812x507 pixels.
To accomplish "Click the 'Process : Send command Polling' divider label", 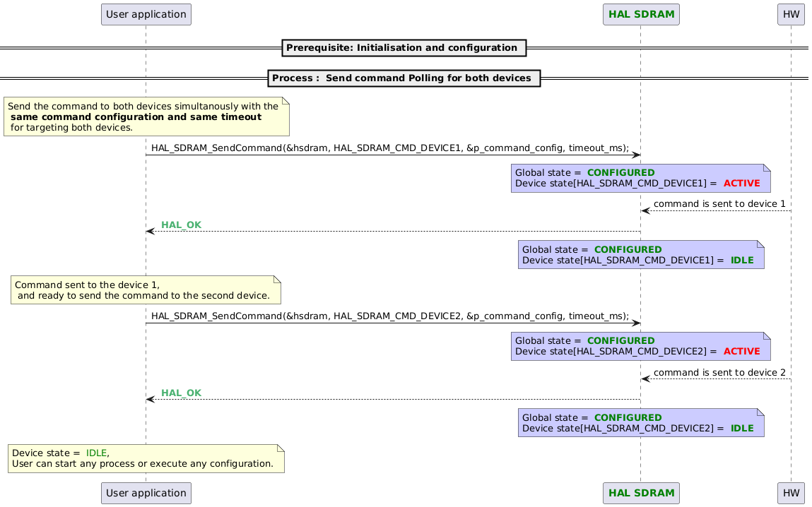I will (x=404, y=78).
